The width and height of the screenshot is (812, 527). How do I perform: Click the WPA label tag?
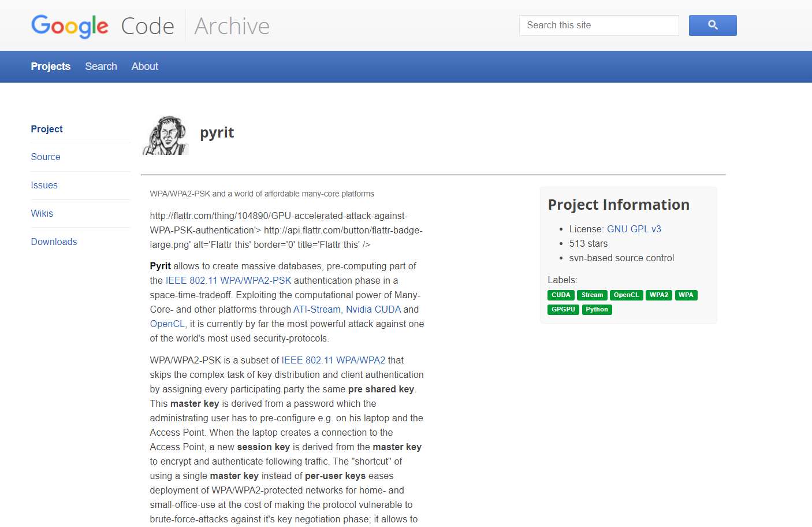[686, 295]
